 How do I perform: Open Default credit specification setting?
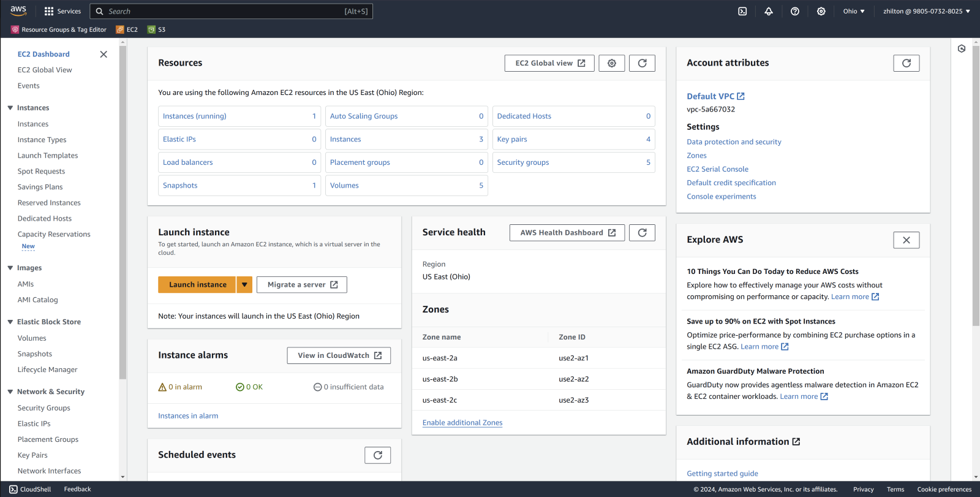731,183
